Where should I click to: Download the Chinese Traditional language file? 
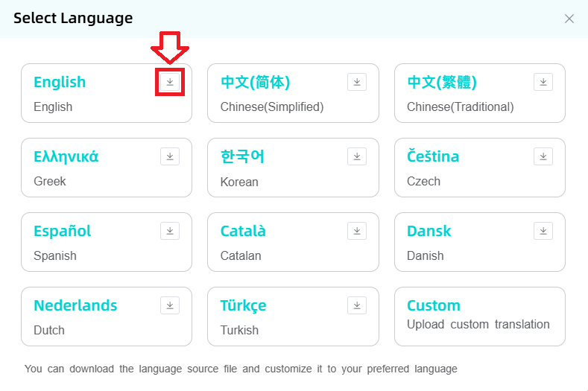pyautogui.click(x=543, y=82)
